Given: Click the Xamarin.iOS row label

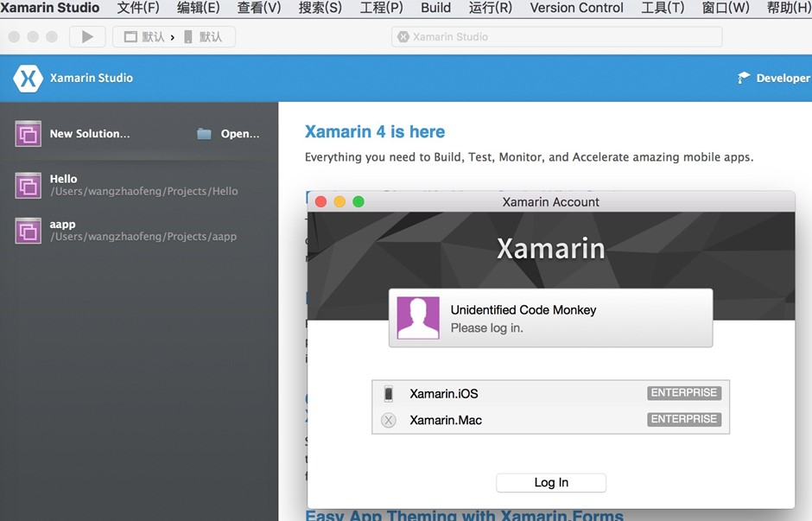Looking at the screenshot, I should click(x=444, y=394).
